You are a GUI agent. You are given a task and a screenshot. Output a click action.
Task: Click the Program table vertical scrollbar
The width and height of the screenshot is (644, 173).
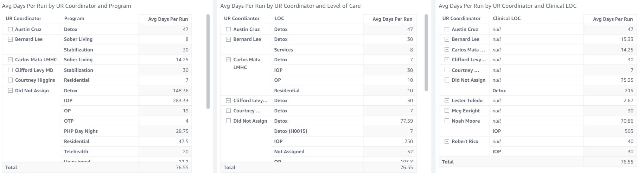(208, 61)
